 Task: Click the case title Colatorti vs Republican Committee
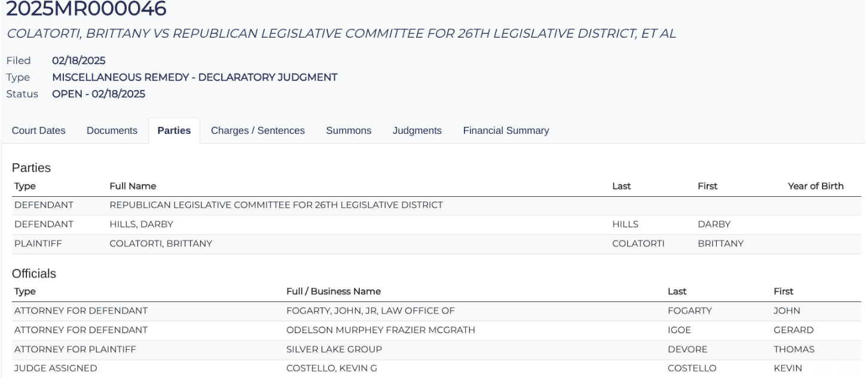click(x=341, y=34)
